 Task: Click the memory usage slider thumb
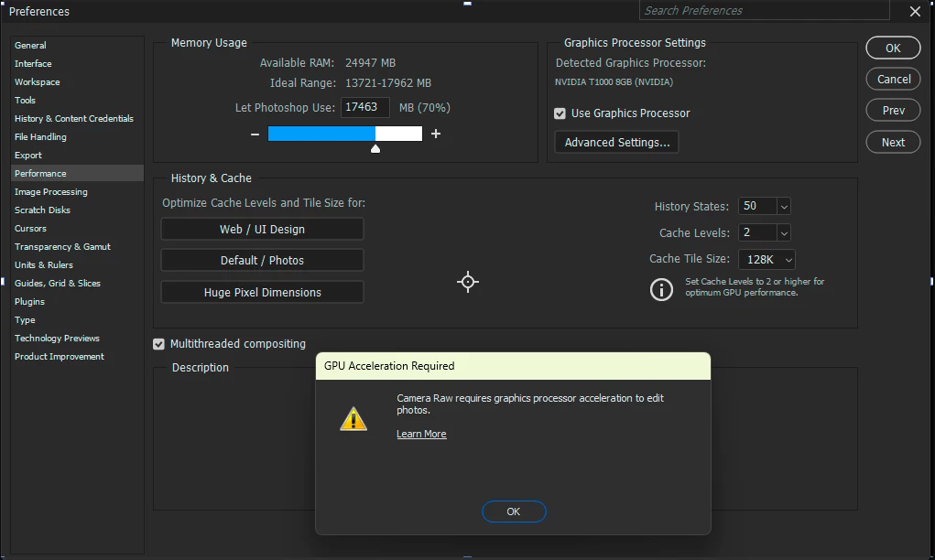375,148
